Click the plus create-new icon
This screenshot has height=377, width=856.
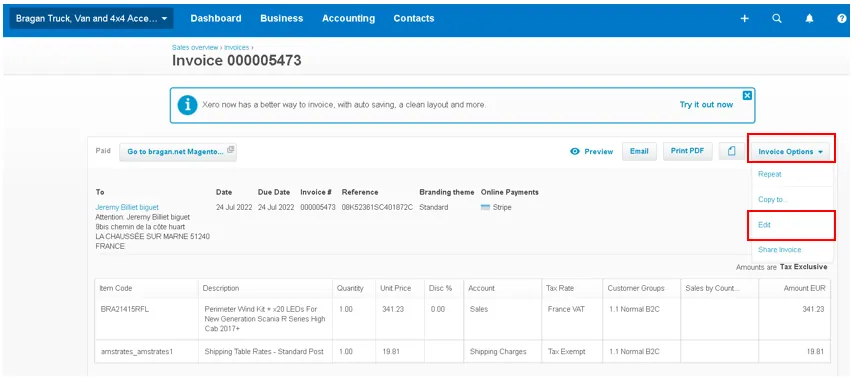744,18
